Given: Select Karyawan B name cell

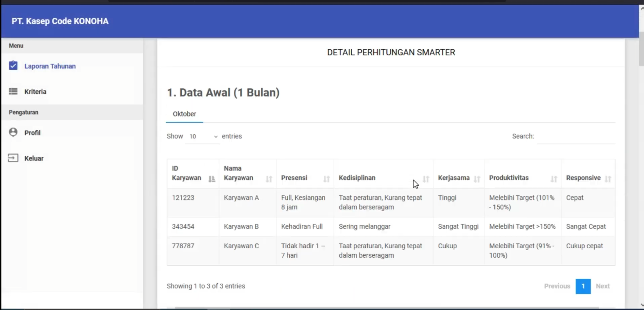Looking at the screenshot, I should (x=248, y=227).
